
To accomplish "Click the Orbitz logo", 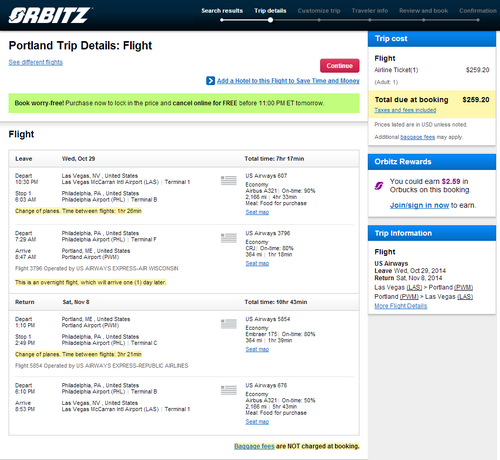I will point(50,15).
